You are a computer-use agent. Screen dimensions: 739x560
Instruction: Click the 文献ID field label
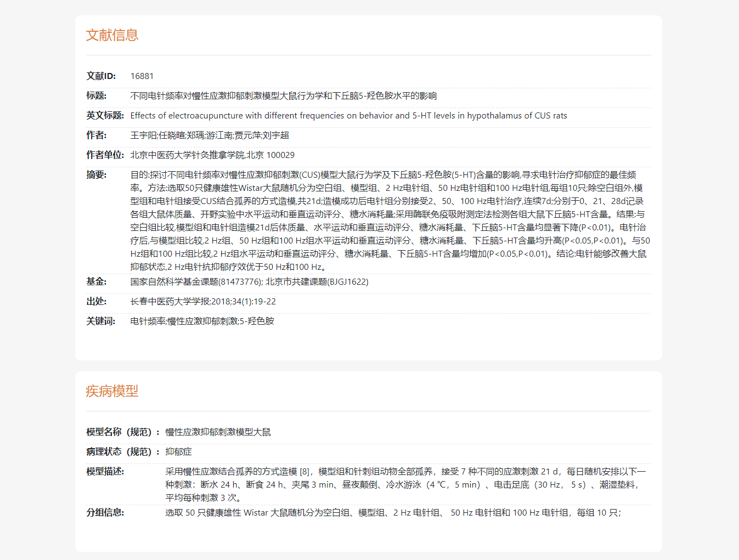click(x=101, y=76)
